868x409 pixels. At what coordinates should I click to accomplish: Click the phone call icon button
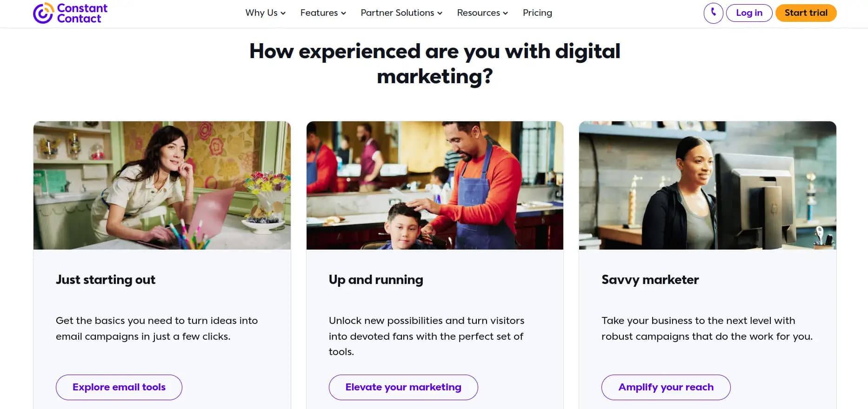[713, 13]
